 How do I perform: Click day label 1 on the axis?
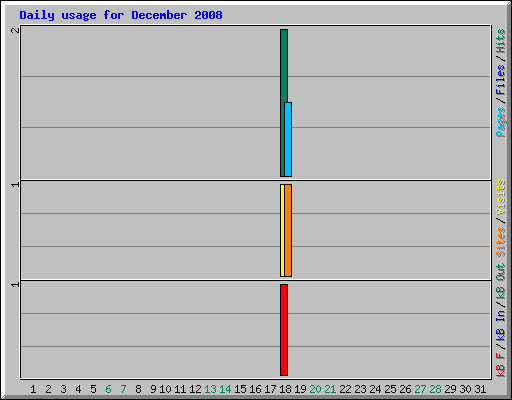[33, 389]
